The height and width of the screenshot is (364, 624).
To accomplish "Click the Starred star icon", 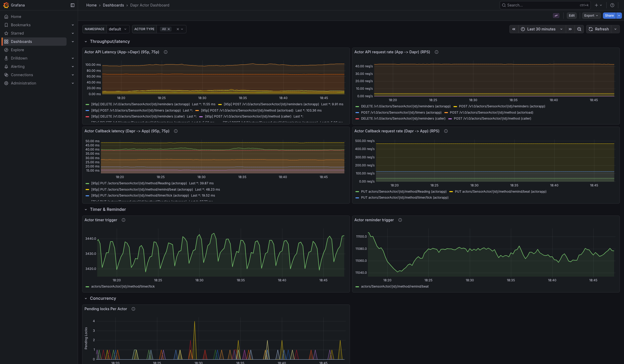I will tap(6, 33).
